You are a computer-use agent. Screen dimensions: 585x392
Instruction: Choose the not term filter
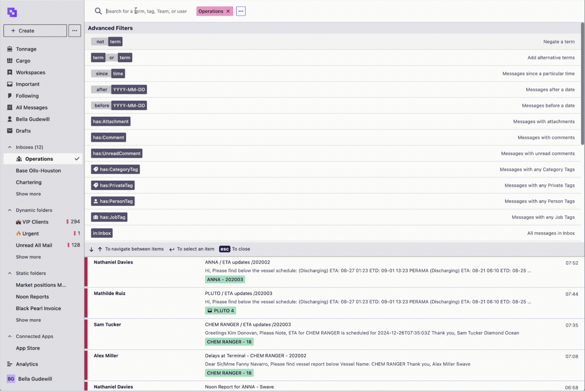coord(107,42)
